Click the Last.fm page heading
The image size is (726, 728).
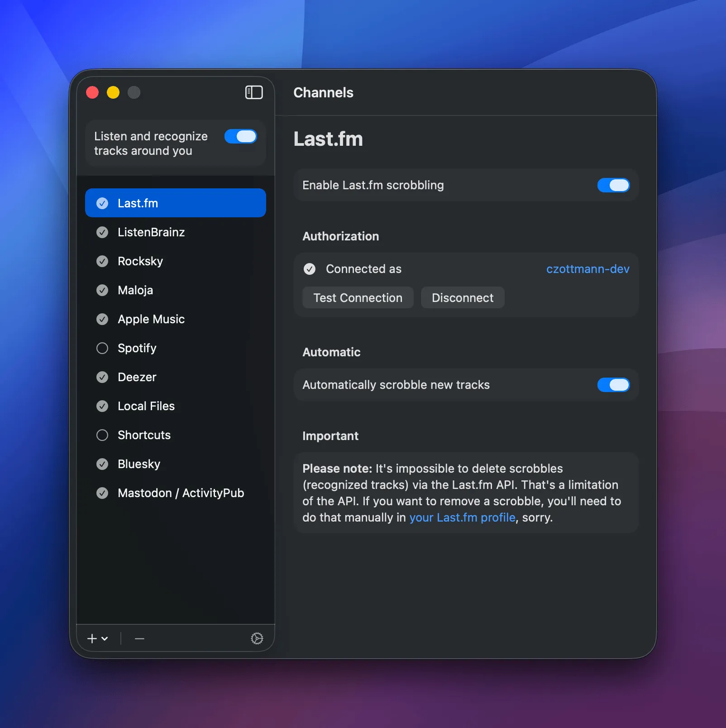click(328, 139)
